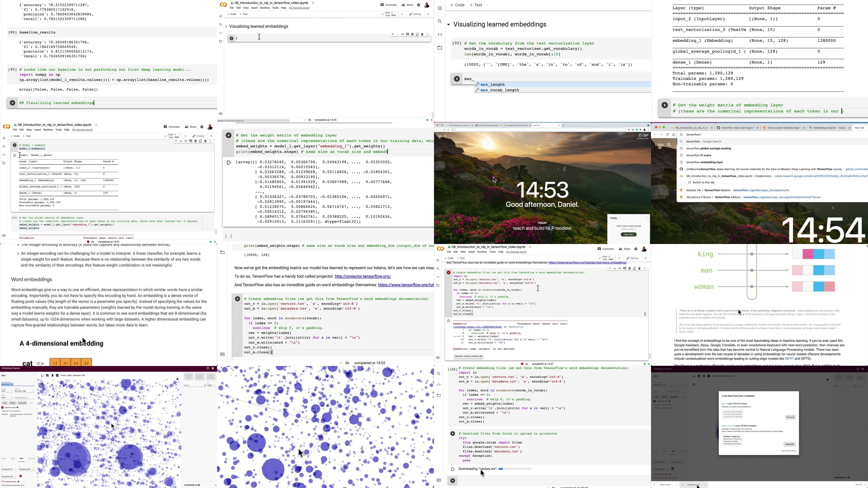The width and height of the screenshot is (868, 488).
Task: Click info icon beside checked Sphereize data (Points: 10000)
Action: tap(18, 407)
